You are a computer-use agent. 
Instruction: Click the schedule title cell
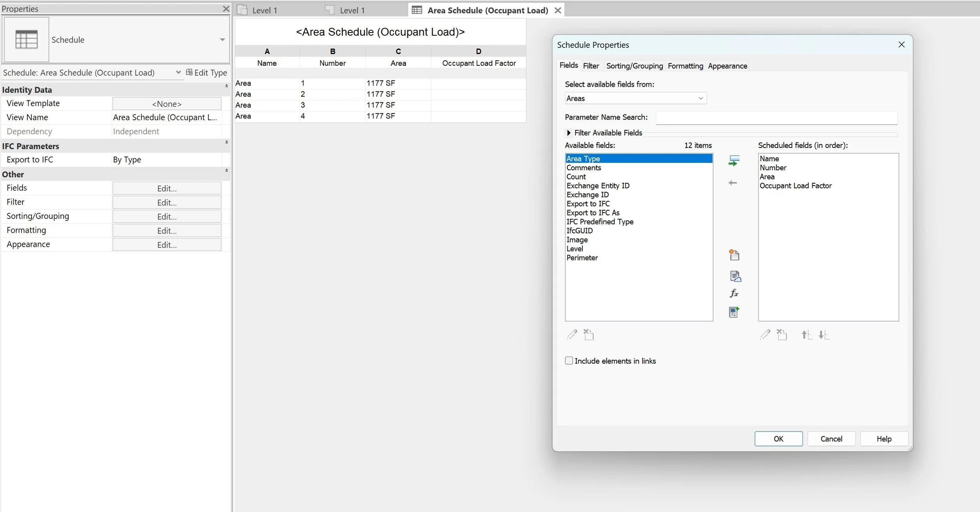coord(380,32)
